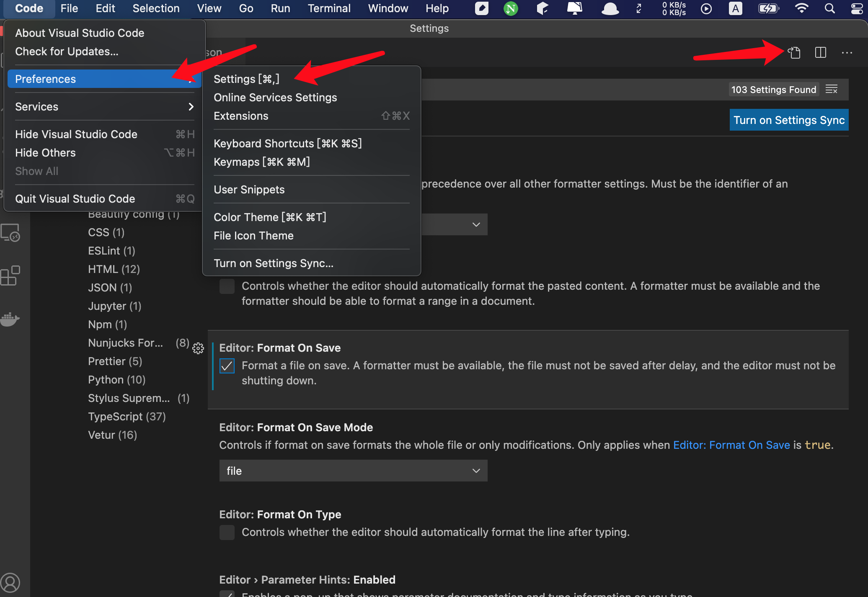The height and width of the screenshot is (597, 868).
Task: Follow the Editor: Format On Save link
Action: [731, 445]
